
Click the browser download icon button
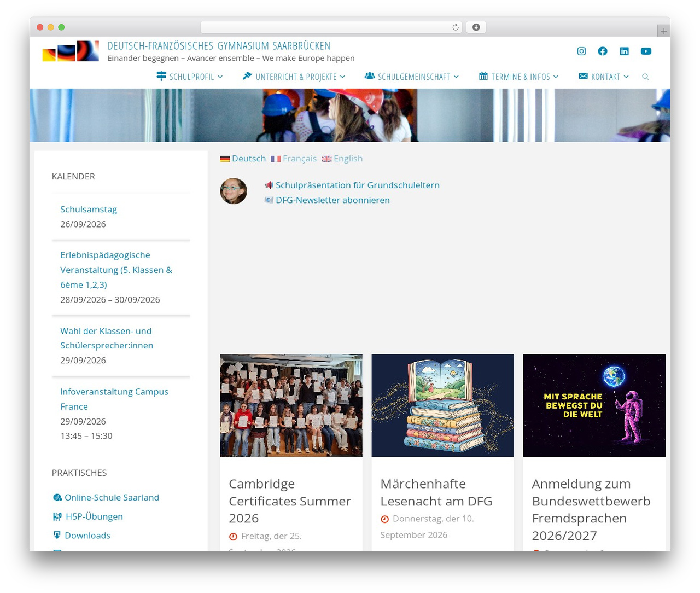pyautogui.click(x=476, y=27)
